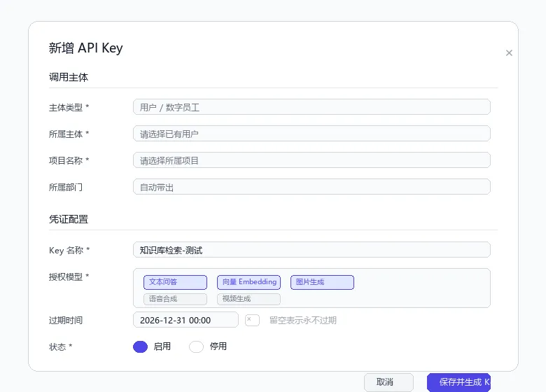
Task: Enable the 视频生成 model tag
Action: (x=248, y=299)
